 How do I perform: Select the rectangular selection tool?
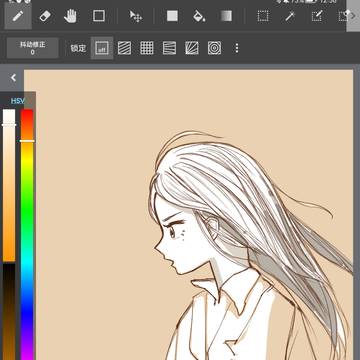pos(263,16)
